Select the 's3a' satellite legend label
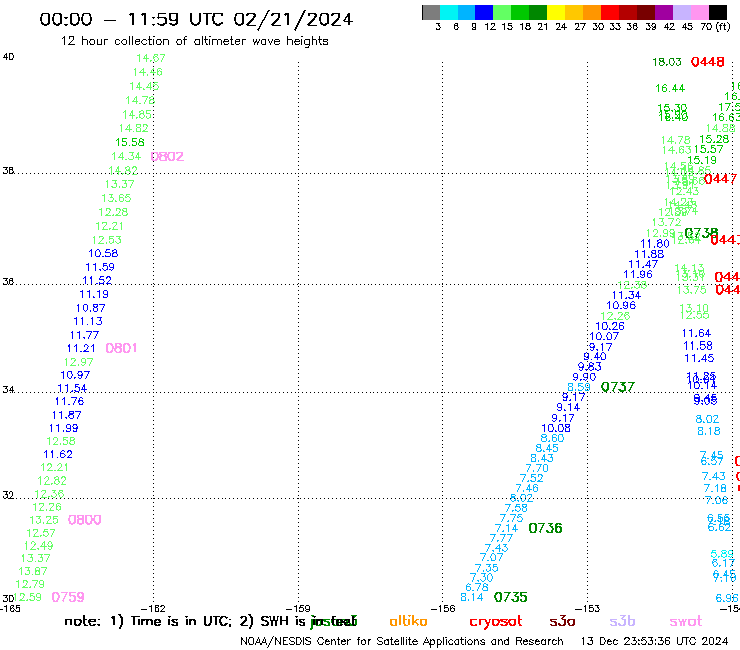This screenshot has height=650, width=740. (562, 622)
